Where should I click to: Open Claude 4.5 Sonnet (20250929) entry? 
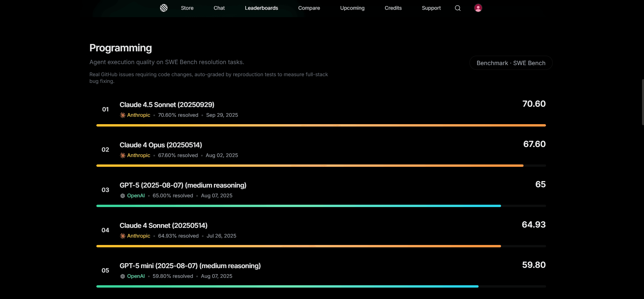[x=167, y=105]
